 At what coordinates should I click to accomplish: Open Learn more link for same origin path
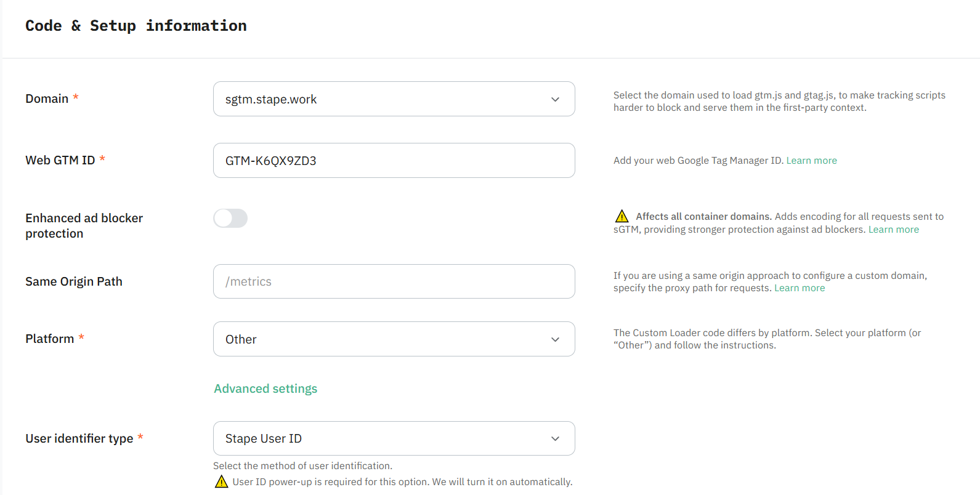799,288
